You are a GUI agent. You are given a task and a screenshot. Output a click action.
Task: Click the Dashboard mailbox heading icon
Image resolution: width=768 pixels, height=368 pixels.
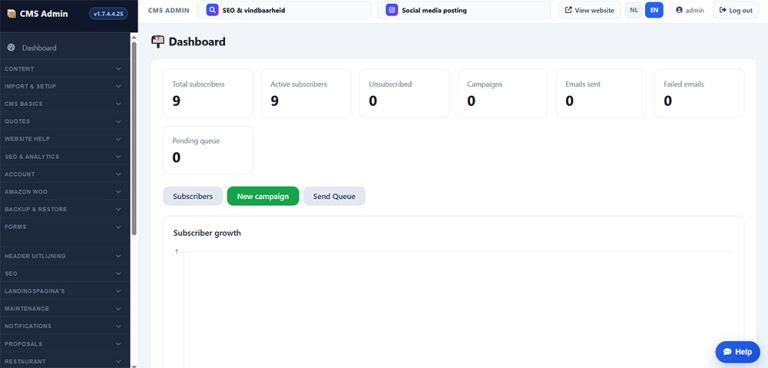158,42
